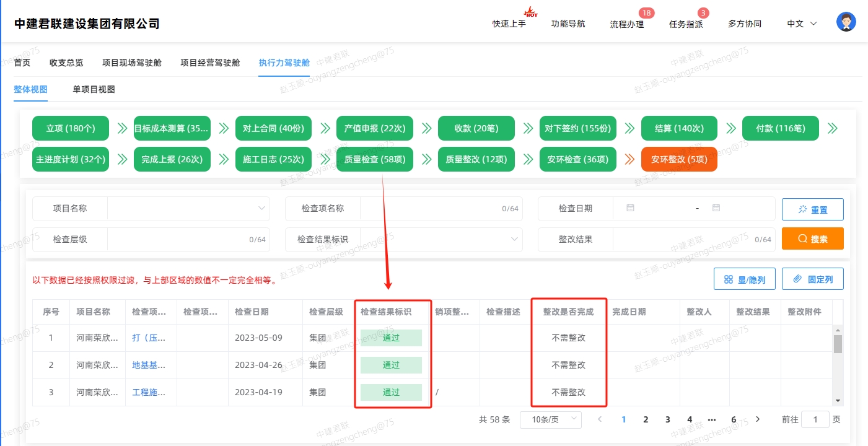Image resolution: width=868 pixels, height=446 pixels.
Task: Click the orange 安环整改 (5项) stage button
Action: pyautogui.click(x=679, y=159)
